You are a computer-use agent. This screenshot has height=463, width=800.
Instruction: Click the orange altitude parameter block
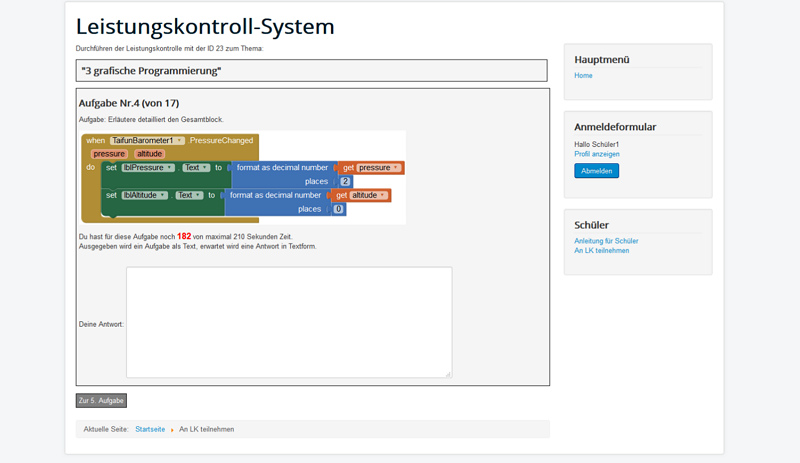149,154
